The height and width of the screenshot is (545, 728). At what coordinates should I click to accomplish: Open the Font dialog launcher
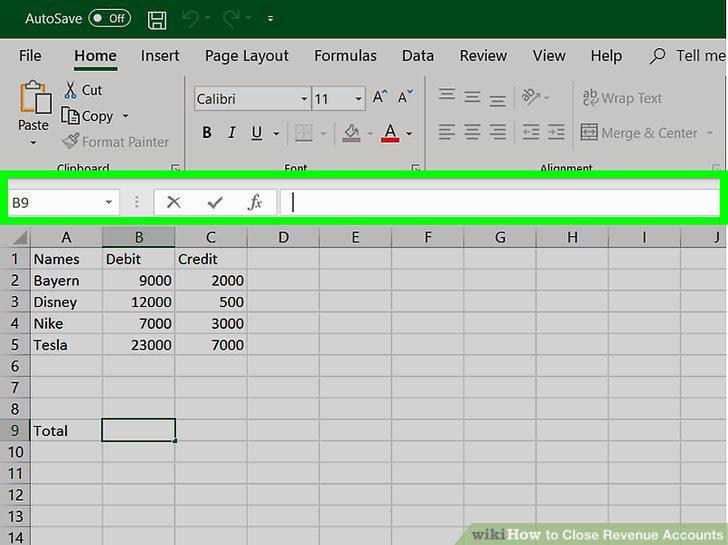tap(416, 168)
